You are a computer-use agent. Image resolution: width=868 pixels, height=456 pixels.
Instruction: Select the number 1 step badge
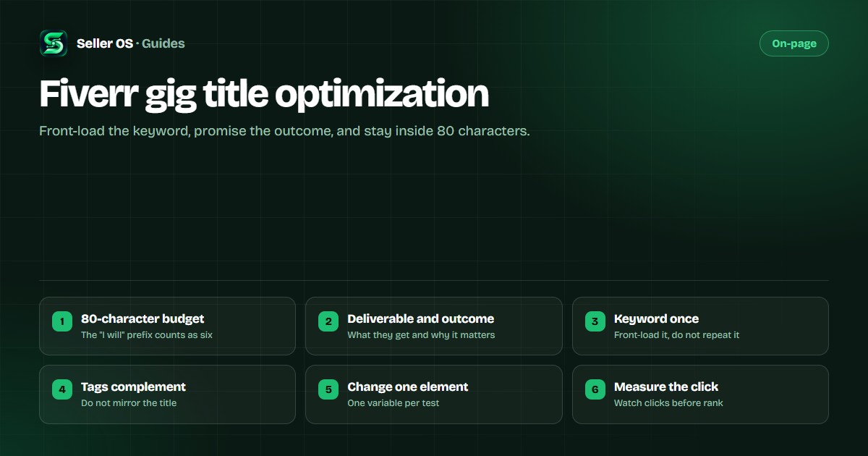click(62, 321)
